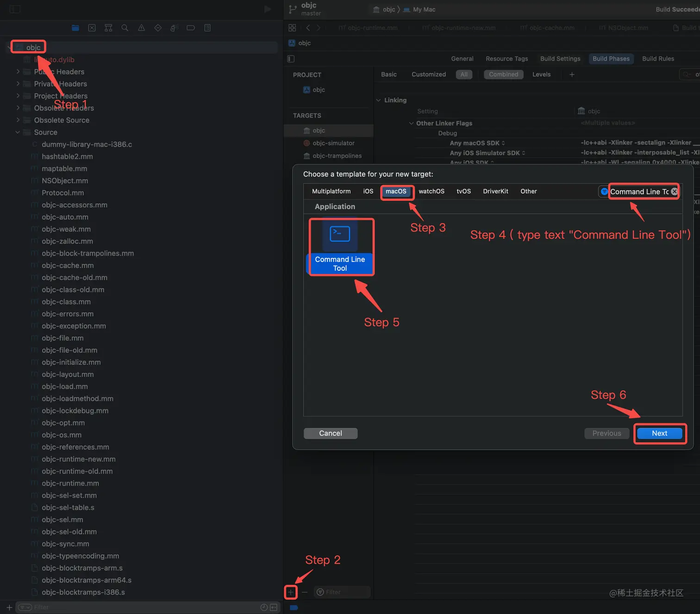Click the filter scope icon in template search

(x=604, y=192)
